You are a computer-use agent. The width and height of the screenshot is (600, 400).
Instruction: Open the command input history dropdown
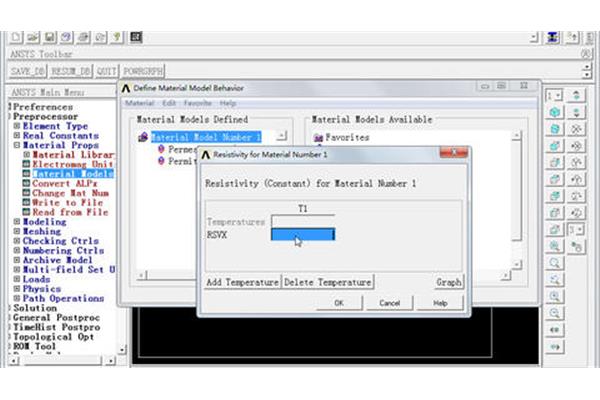click(x=535, y=38)
